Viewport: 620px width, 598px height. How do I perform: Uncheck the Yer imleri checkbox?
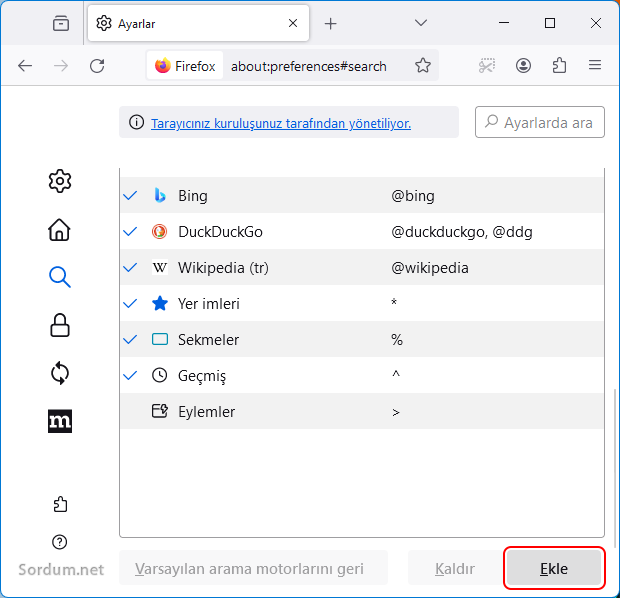[130, 304]
